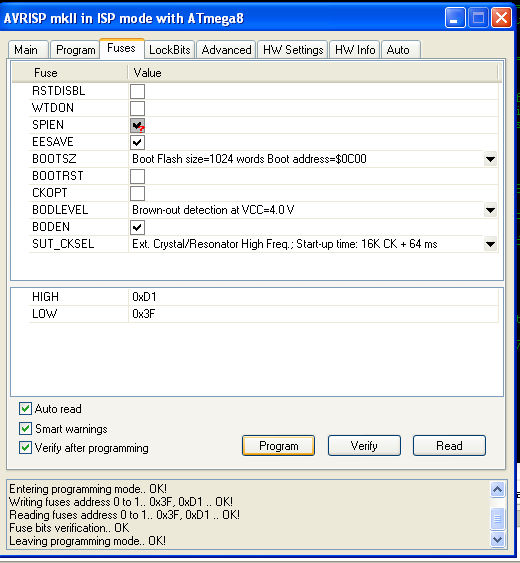This screenshot has height=563, width=520.
Task: Click the RSTDISBL fuse name
Action: pos(59,91)
